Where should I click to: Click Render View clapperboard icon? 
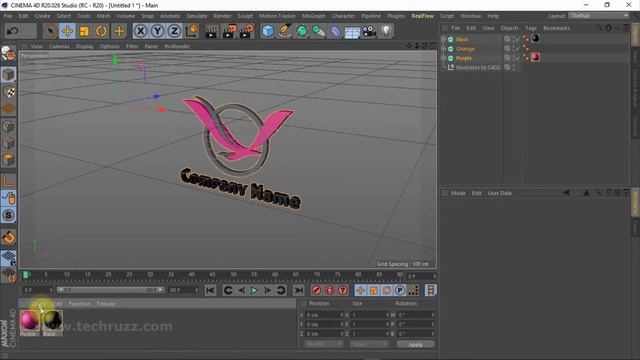click(211, 31)
